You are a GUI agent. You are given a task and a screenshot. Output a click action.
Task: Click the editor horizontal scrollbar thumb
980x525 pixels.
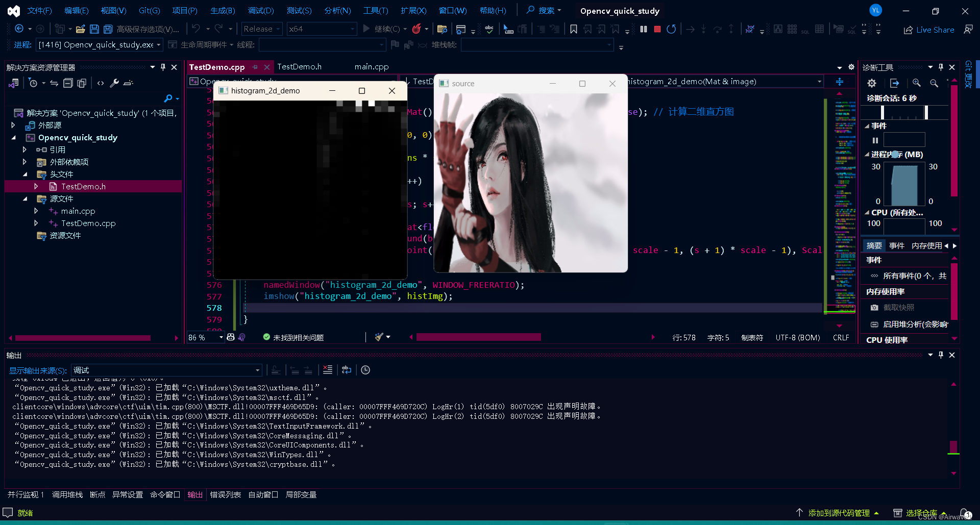point(478,337)
